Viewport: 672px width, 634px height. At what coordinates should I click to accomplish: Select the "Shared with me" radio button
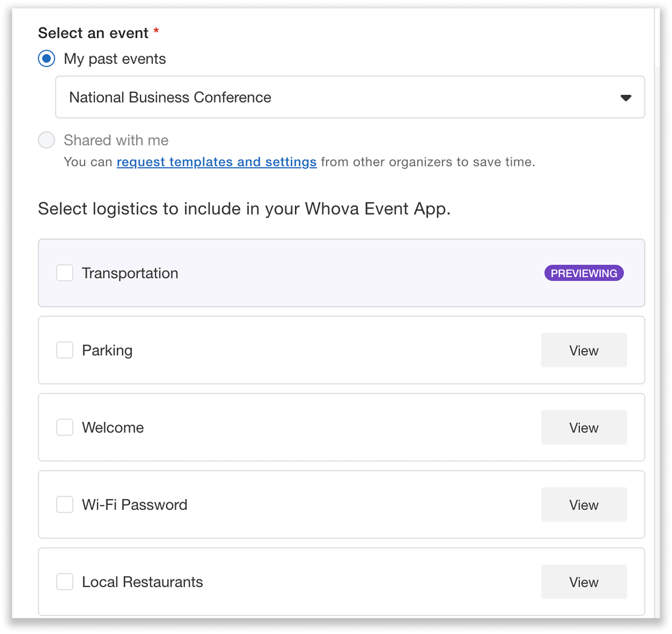click(46, 140)
